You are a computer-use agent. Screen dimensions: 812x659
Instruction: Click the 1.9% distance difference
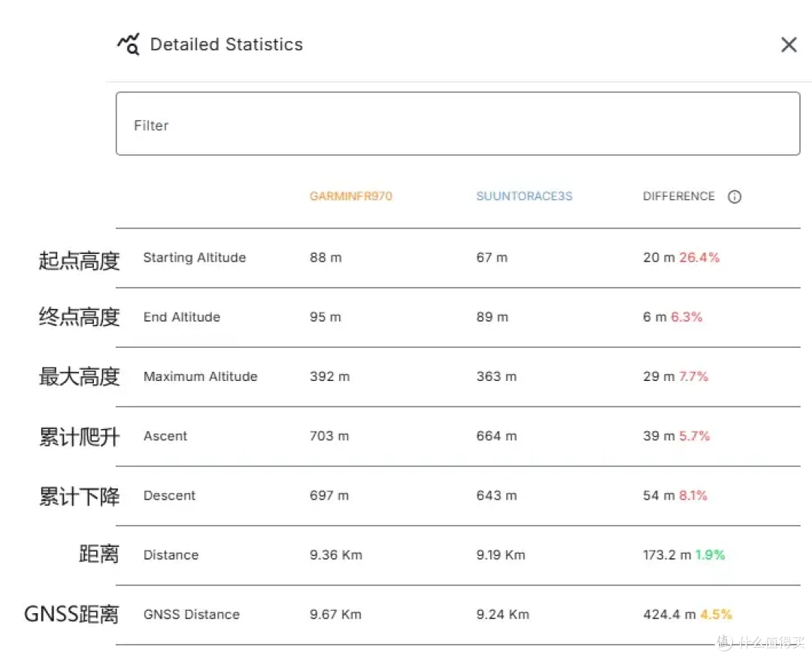710,555
